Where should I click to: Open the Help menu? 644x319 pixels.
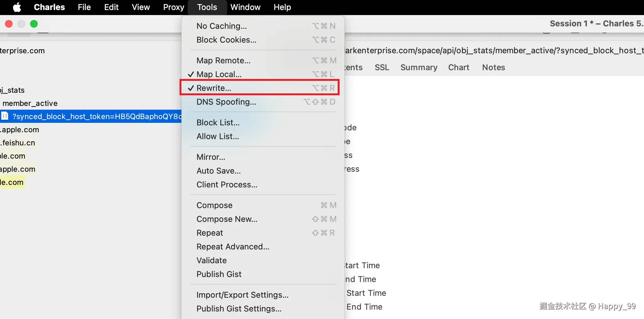[x=282, y=7]
